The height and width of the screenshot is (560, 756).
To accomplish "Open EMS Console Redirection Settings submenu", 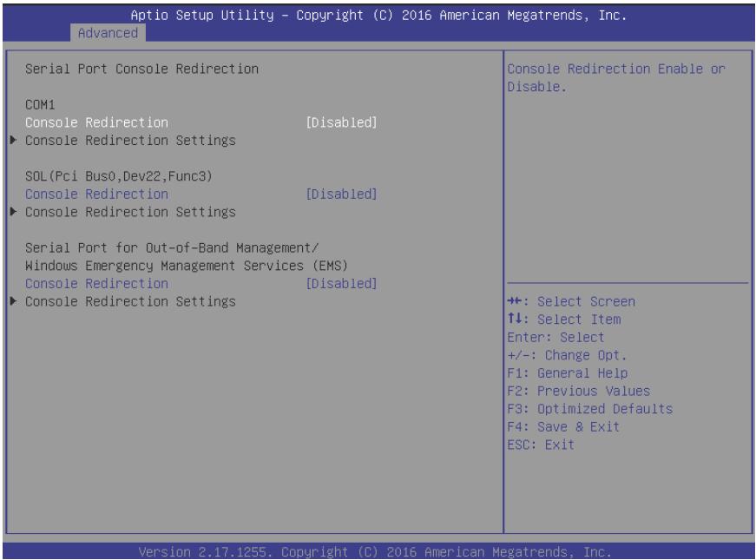I will (131, 301).
